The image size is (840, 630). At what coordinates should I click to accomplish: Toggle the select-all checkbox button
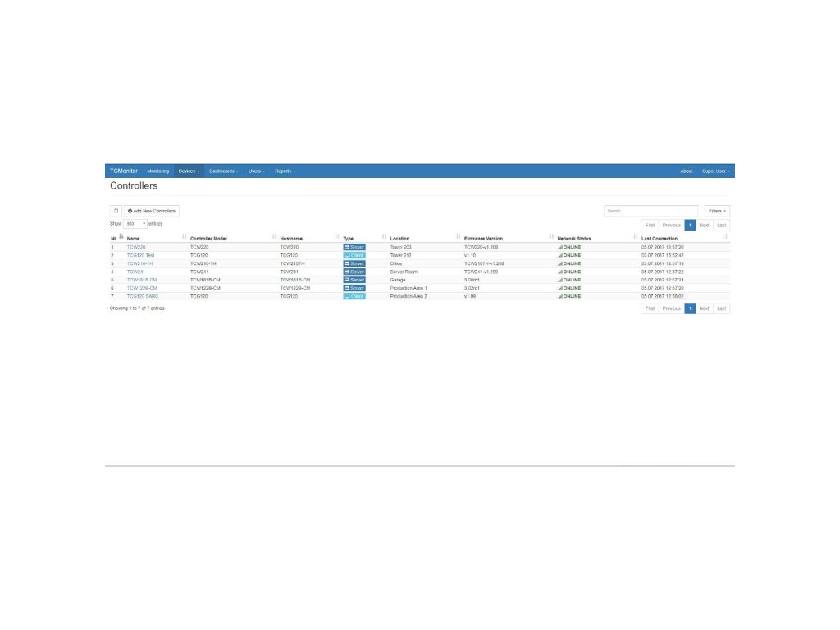116,211
